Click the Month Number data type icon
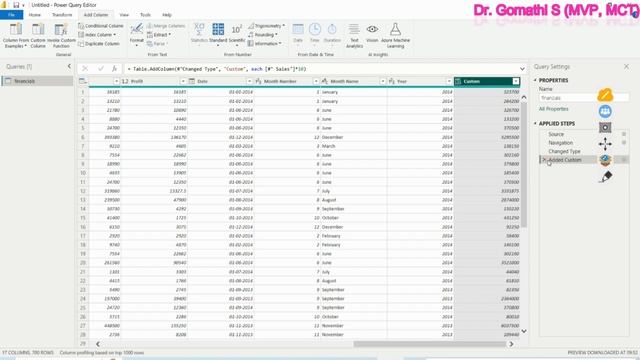 click(x=258, y=81)
